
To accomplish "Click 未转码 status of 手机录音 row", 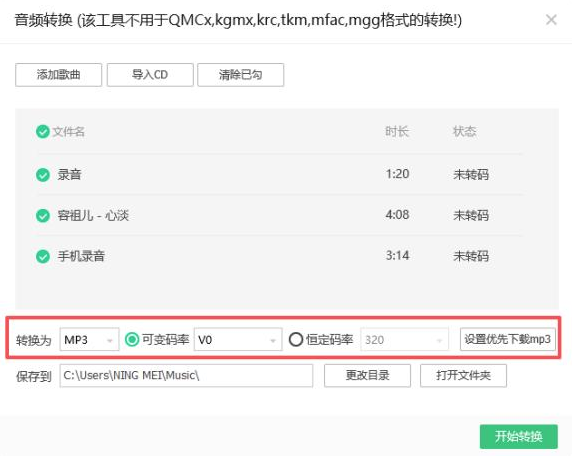I will pyautogui.click(x=471, y=256).
